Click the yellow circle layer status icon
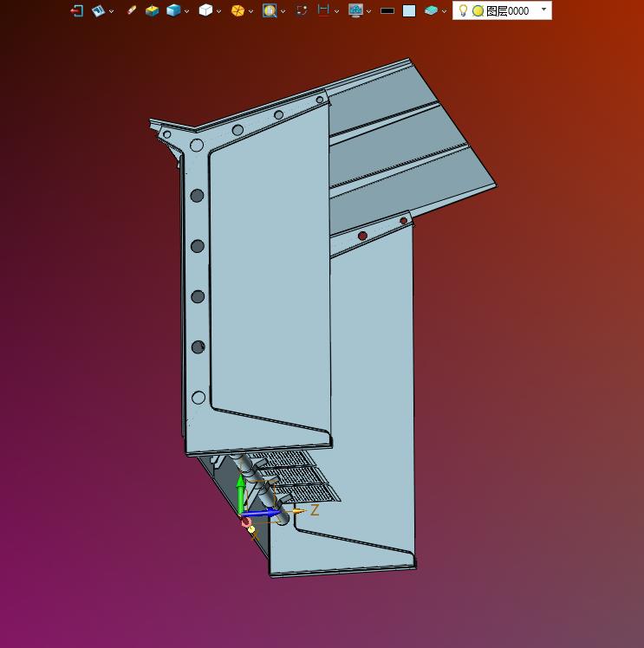This screenshot has width=644, height=648. [478, 11]
